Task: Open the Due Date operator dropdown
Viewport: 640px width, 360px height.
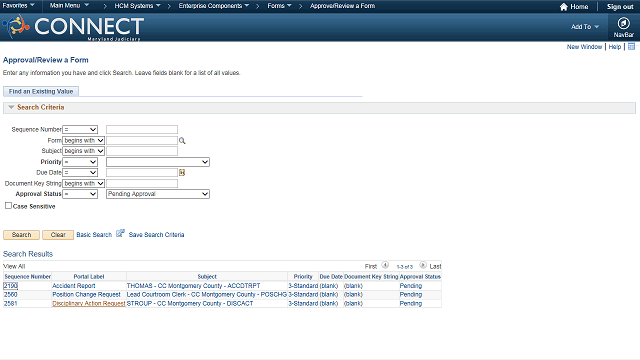Action: [x=80, y=173]
